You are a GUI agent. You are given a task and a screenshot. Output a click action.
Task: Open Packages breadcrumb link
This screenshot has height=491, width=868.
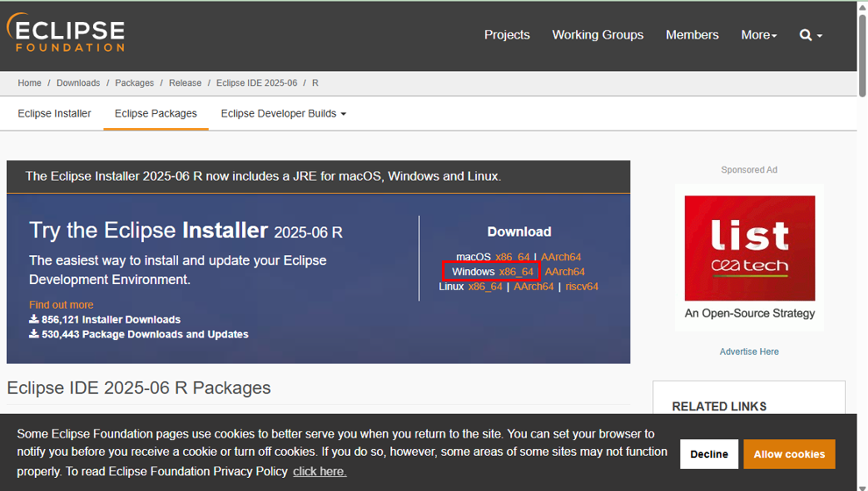tap(134, 83)
